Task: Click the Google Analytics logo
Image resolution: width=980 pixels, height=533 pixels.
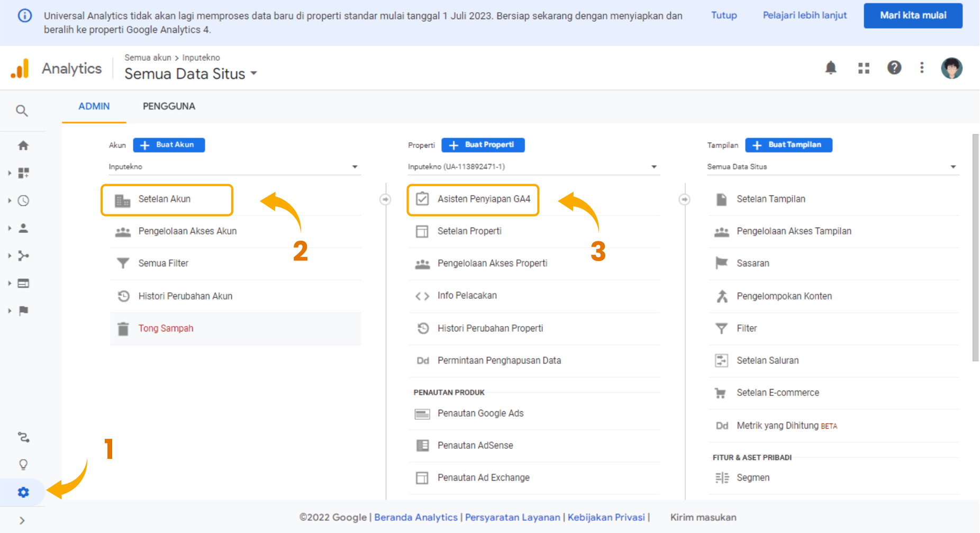Action: (20, 69)
